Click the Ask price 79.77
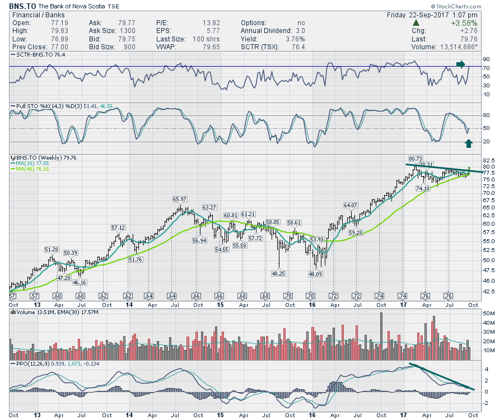 coord(127,23)
